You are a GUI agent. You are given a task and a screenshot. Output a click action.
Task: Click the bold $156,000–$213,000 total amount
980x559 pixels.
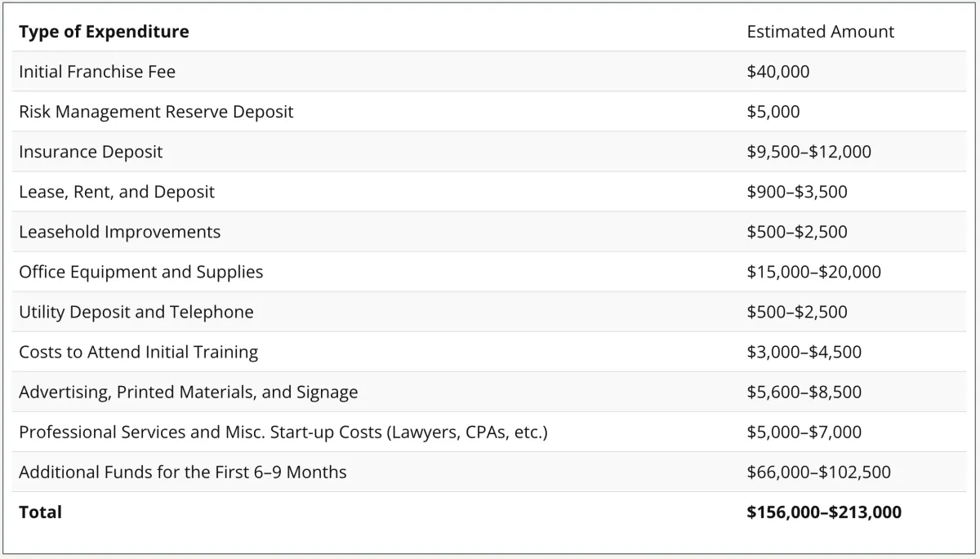point(824,512)
